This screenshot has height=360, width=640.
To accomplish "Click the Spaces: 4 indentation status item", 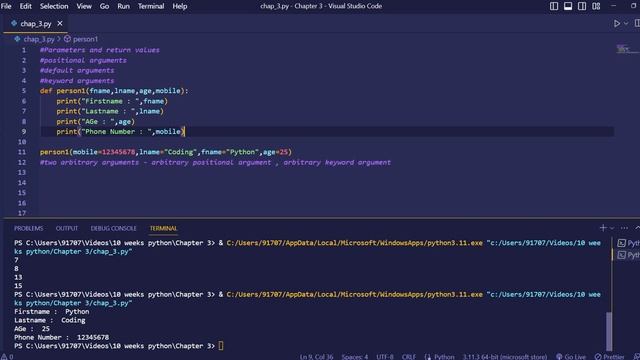I will tap(355, 357).
